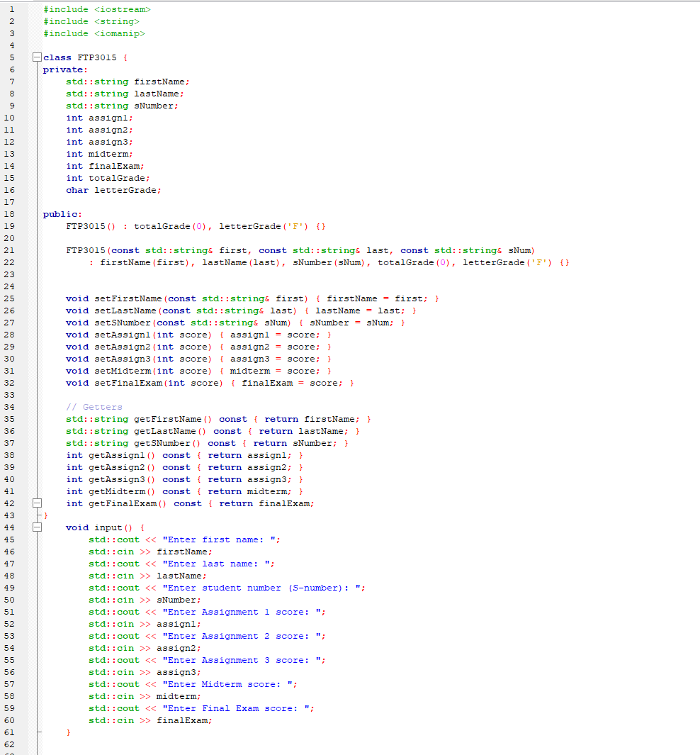The width and height of the screenshot is (700, 755).
Task: Click the 'char letterGrade;' declaration
Action: 113,190
